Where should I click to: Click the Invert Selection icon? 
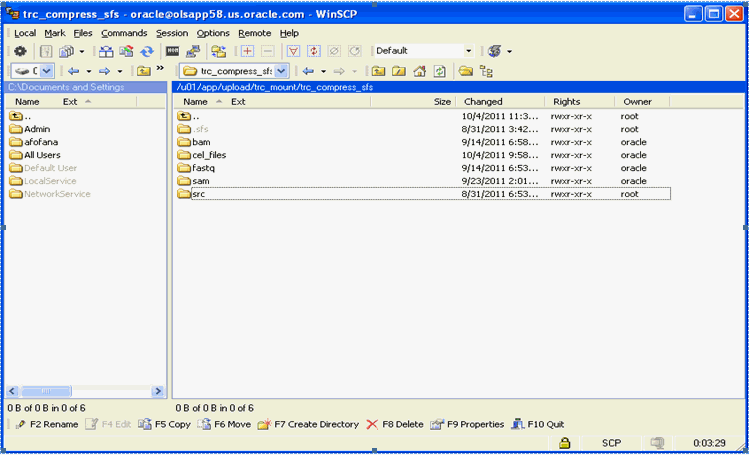314,51
